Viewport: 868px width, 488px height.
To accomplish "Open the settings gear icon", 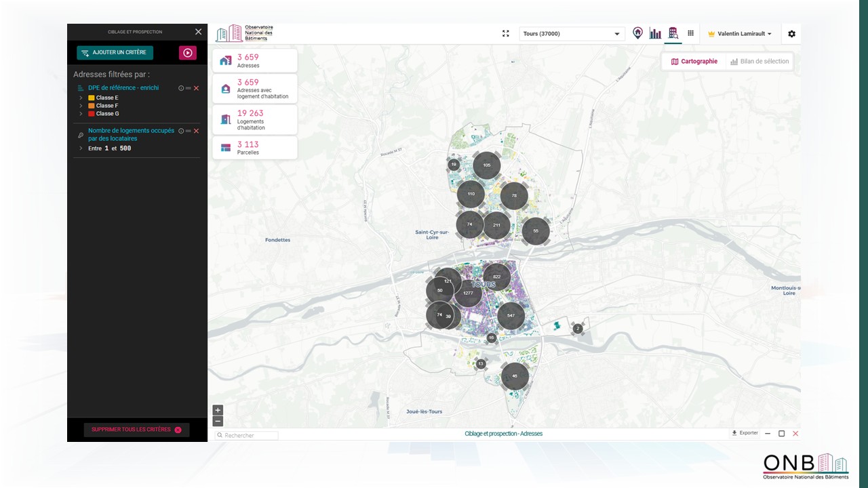I will (x=791, y=34).
